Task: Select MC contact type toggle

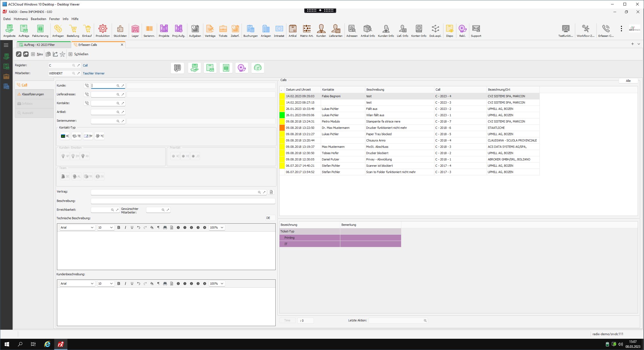Action: 65,136
